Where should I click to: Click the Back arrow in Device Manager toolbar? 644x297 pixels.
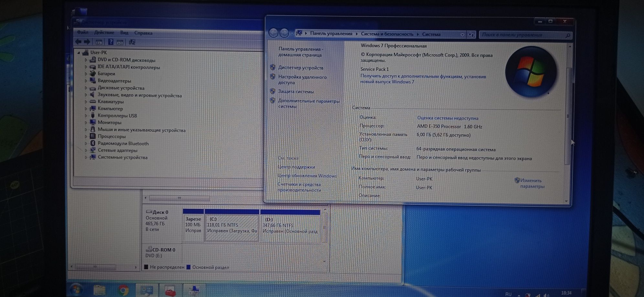click(78, 42)
